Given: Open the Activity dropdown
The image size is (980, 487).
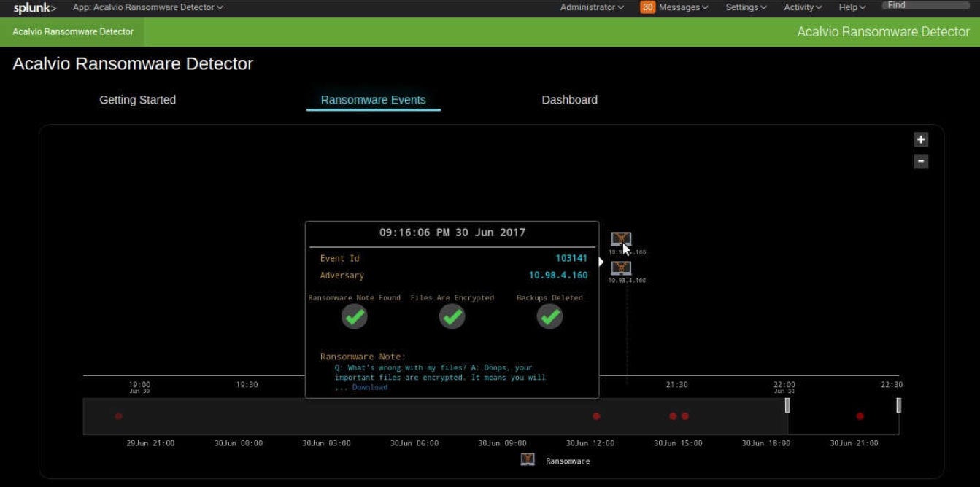Looking at the screenshot, I should coord(803,7).
